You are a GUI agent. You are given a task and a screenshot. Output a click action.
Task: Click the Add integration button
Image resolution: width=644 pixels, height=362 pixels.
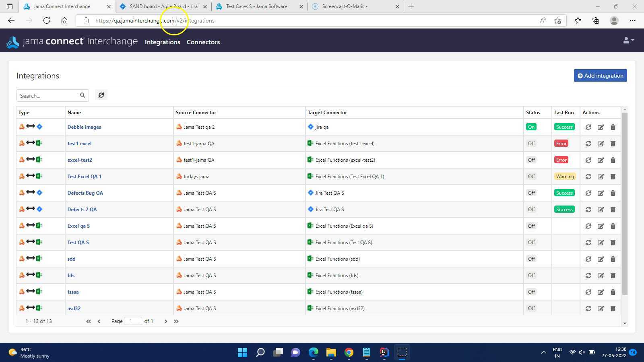click(600, 75)
